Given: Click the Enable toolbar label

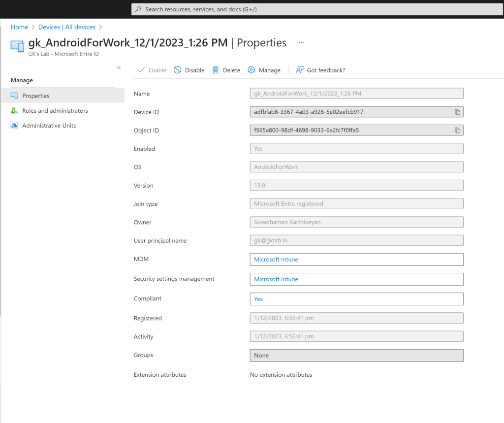Looking at the screenshot, I should [x=157, y=70].
